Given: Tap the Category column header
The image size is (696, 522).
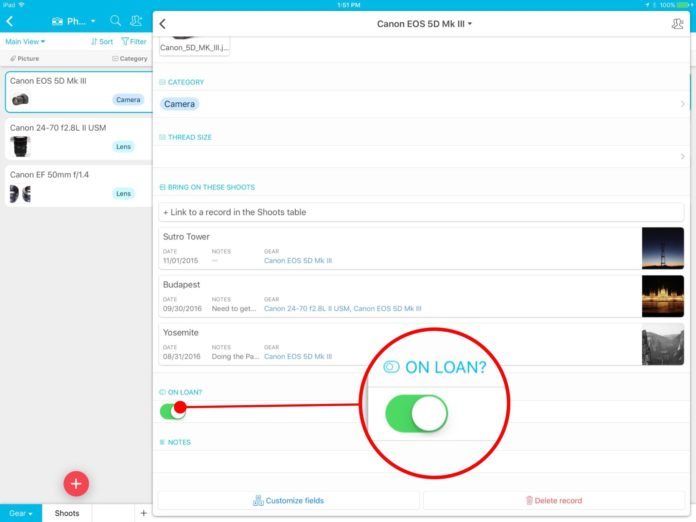Looking at the screenshot, I should [x=130, y=59].
